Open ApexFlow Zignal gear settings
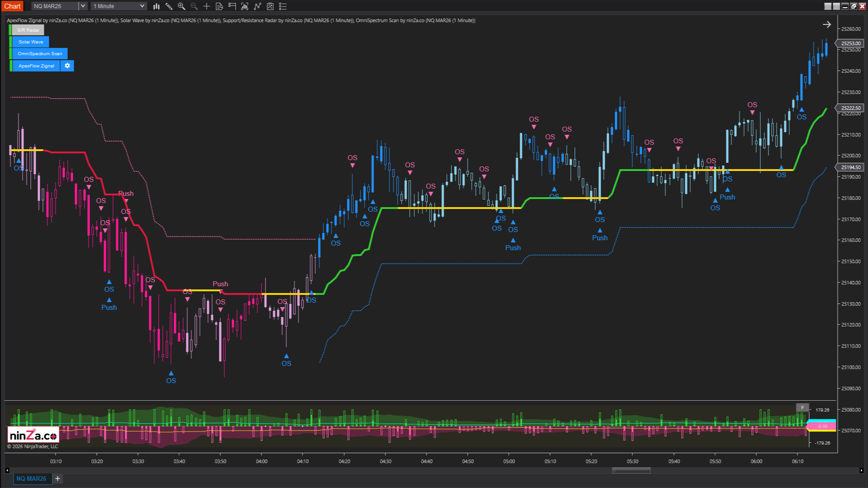The width and height of the screenshot is (868, 488). [67, 66]
